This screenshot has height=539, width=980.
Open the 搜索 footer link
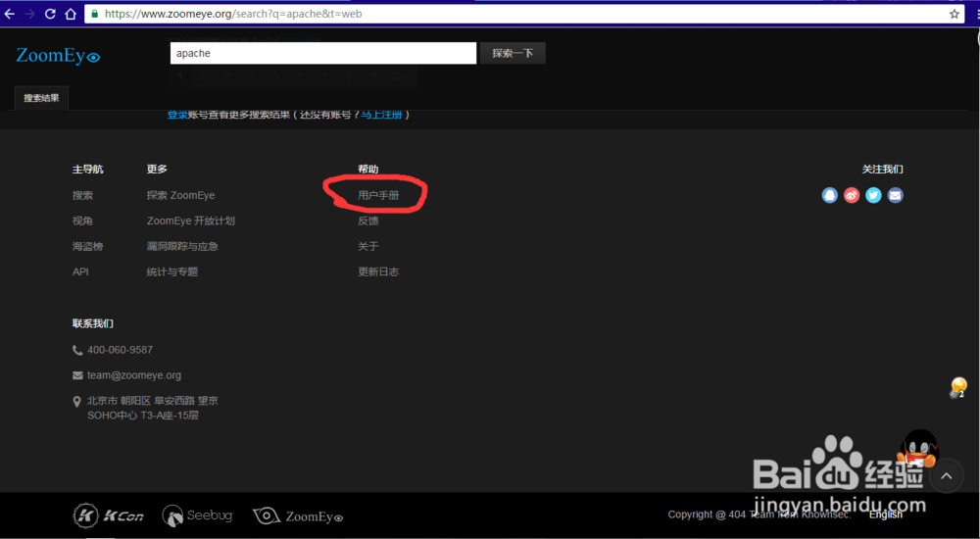(82, 195)
